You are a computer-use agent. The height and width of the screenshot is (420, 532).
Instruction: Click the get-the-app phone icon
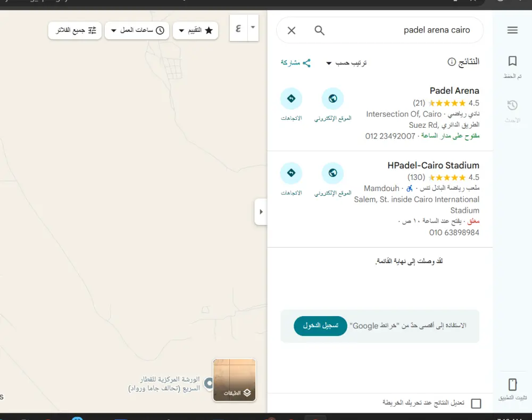[x=512, y=385]
